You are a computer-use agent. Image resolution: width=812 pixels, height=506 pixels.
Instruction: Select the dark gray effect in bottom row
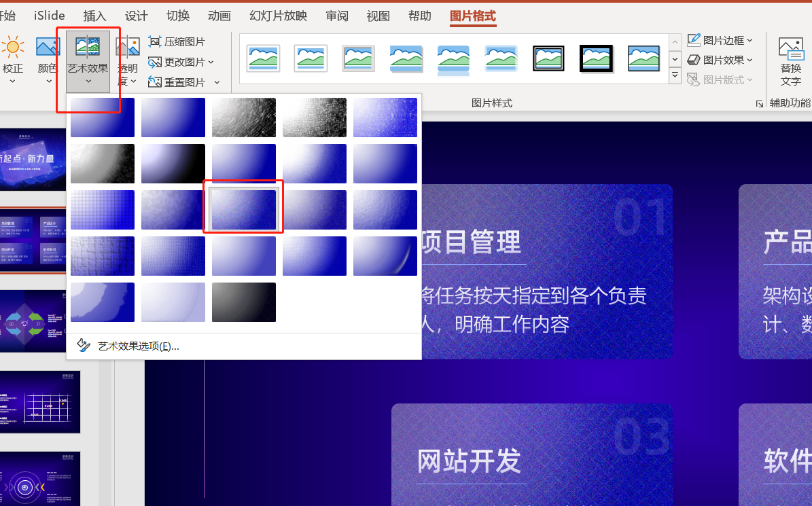pos(244,302)
